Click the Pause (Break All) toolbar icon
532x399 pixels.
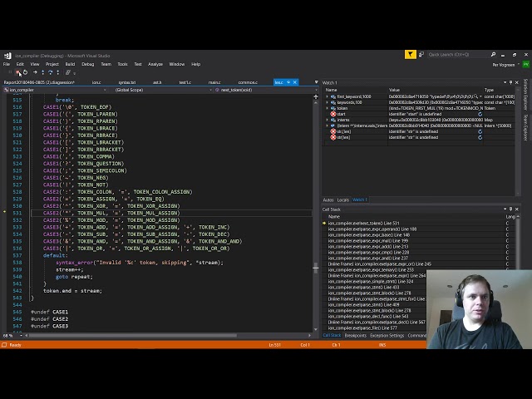10,72
